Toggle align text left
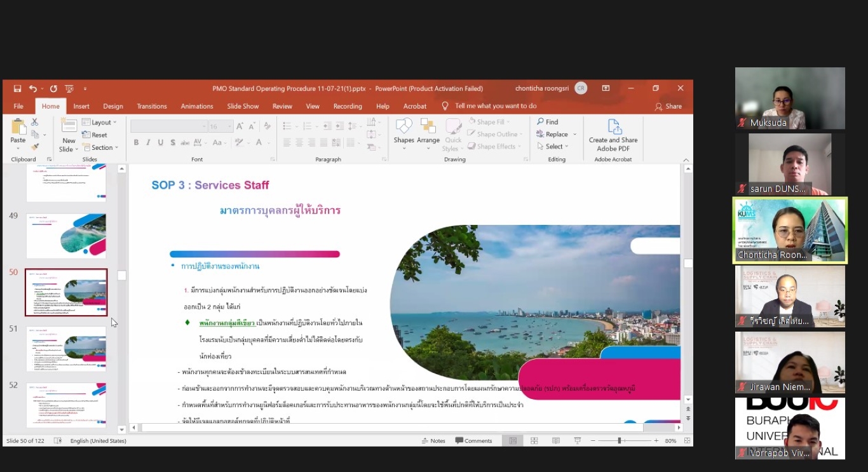 click(x=287, y=142)
